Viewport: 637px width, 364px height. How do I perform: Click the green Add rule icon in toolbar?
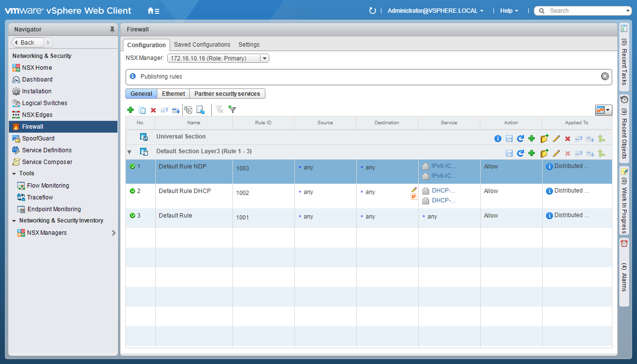click(130, 110)
